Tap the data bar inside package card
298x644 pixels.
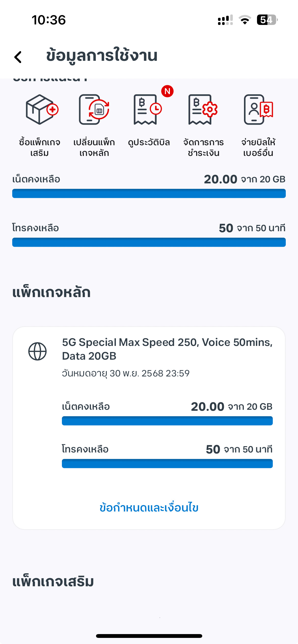click(167, 421)
